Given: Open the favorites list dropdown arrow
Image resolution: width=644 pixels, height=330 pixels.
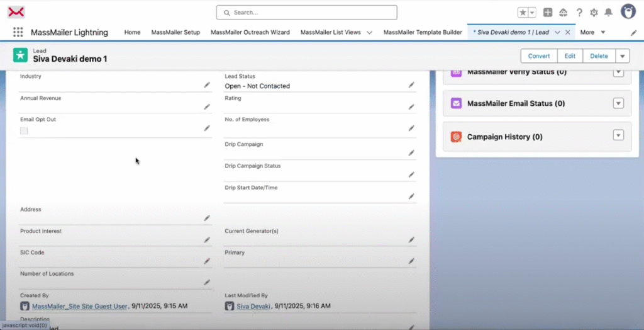Looking at the screenshot, I should click(532, 13).
